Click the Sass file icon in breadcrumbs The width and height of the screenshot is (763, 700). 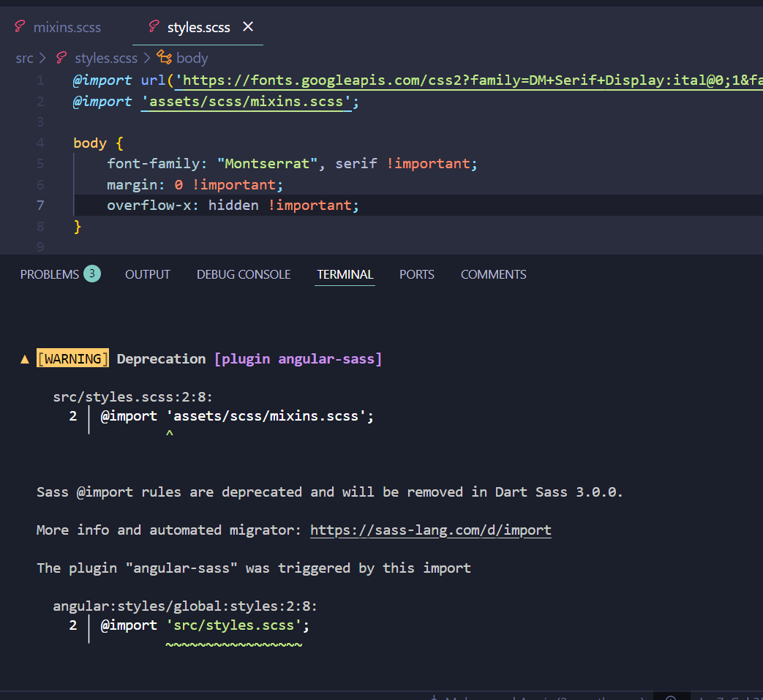click(61, 58)
